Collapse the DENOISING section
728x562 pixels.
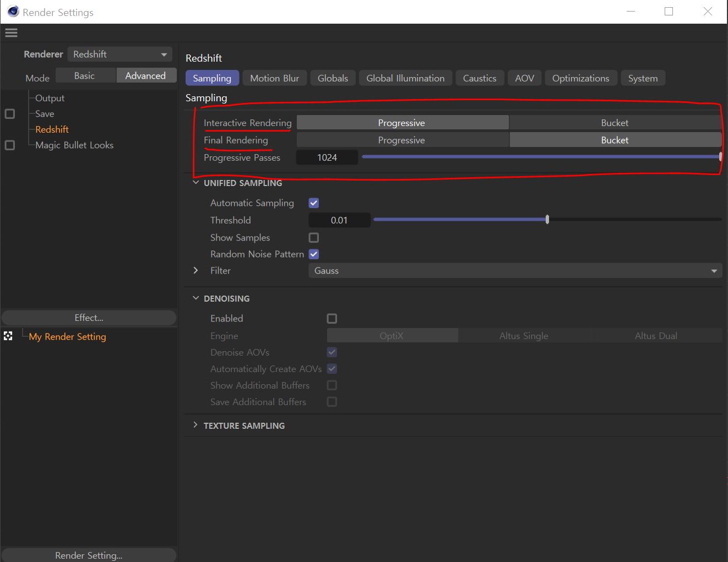(x=195, y=298)
